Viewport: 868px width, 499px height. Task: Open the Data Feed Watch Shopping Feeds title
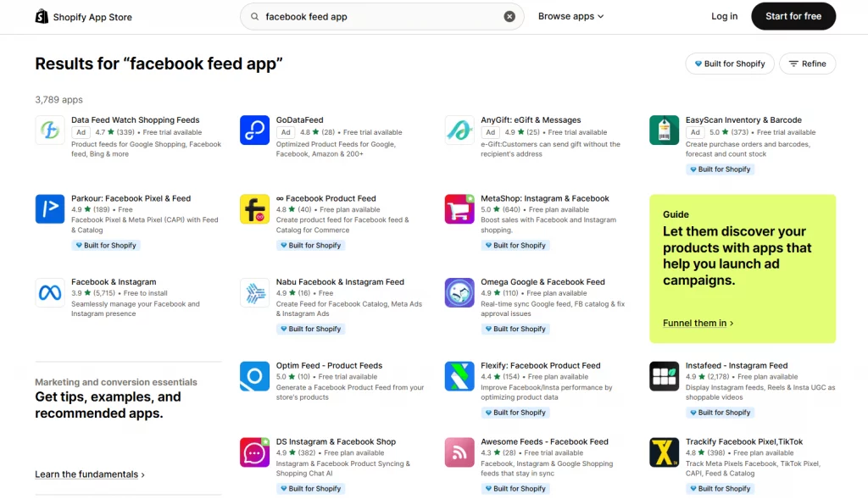(x=135, y=120)
